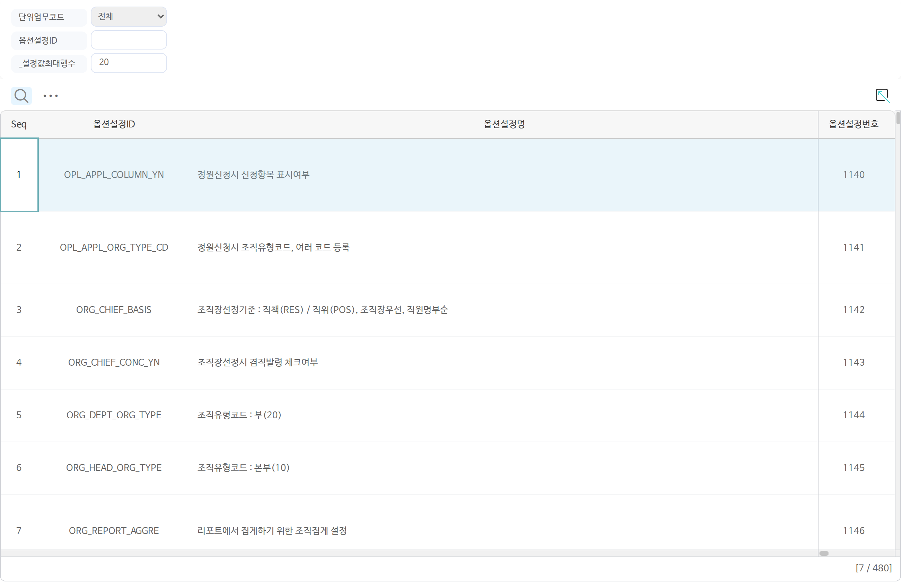
Task: Select the value 1141 cell
Action: pos(853,248)
